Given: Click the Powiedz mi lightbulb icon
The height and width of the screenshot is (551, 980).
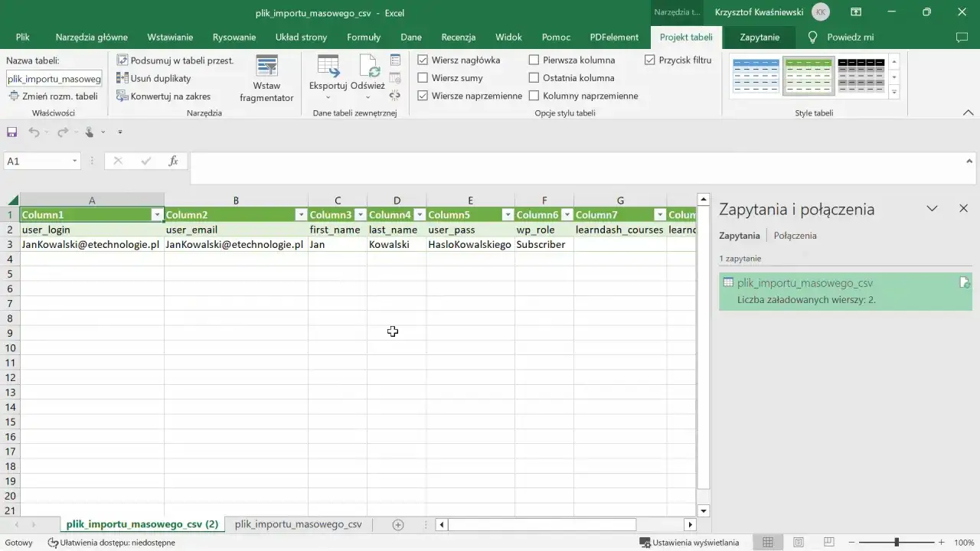Looking at the screenshot, I should [x=813, y=37].
